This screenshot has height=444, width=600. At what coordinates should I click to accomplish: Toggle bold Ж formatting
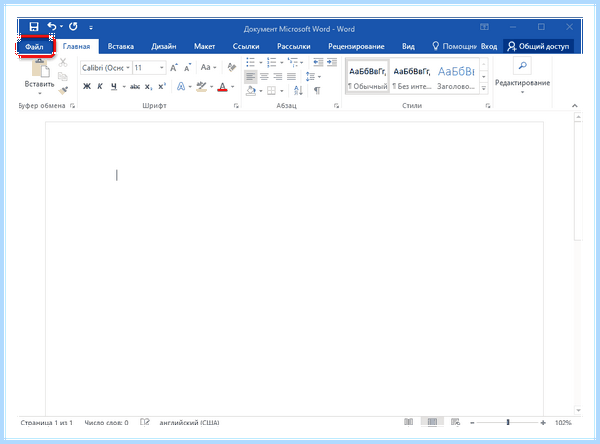tap(87, 87)
